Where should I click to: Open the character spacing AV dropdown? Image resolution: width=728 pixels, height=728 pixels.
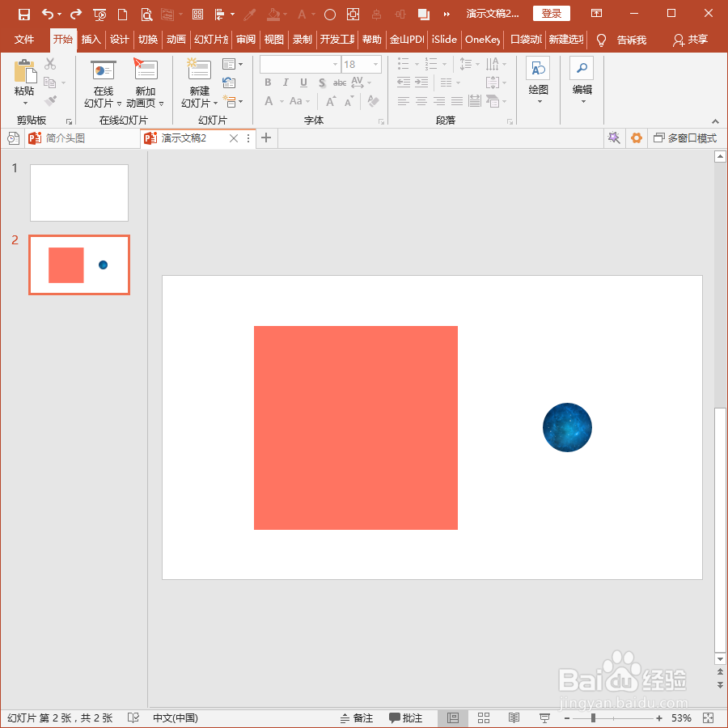point(362,83)
